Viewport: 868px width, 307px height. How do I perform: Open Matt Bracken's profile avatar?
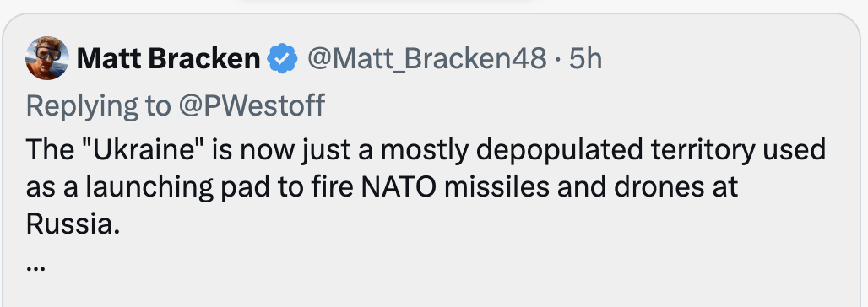point(47,58)
